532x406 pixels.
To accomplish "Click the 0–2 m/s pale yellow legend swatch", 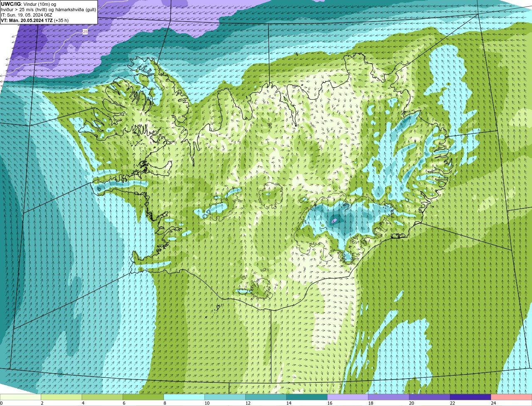I will coord(20,397).
